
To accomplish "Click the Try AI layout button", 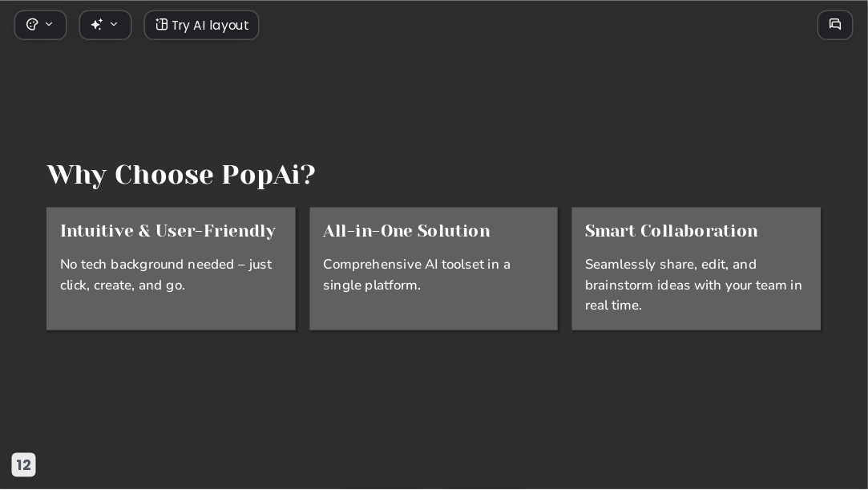I will (x=201, y=25).
